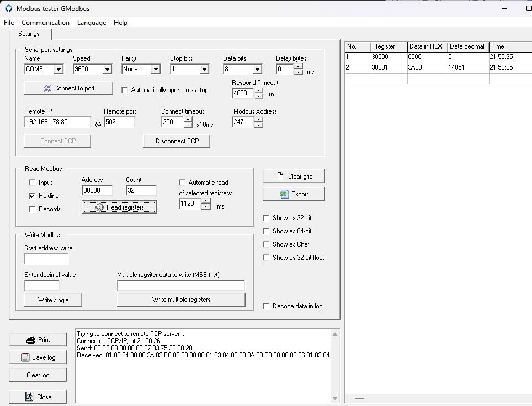Click the exit door icon on Close button
The image size is (532, 406).
point(29,397)
